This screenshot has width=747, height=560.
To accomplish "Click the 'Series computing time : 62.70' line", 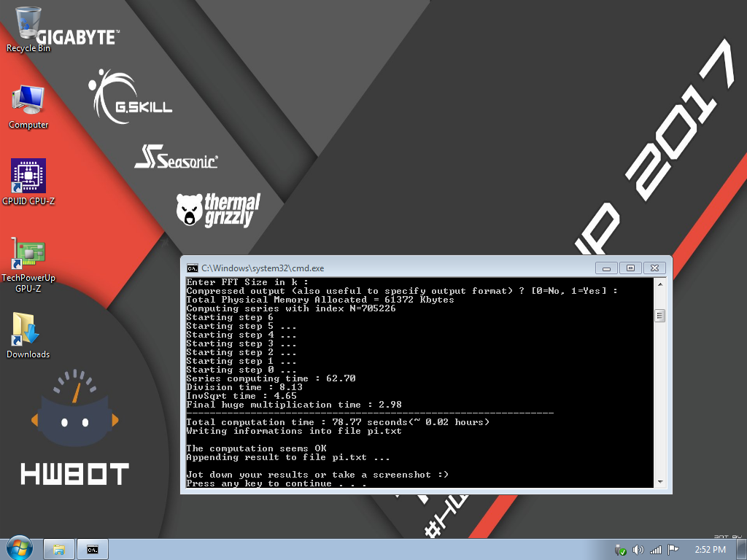I will [x=271, y=378].
